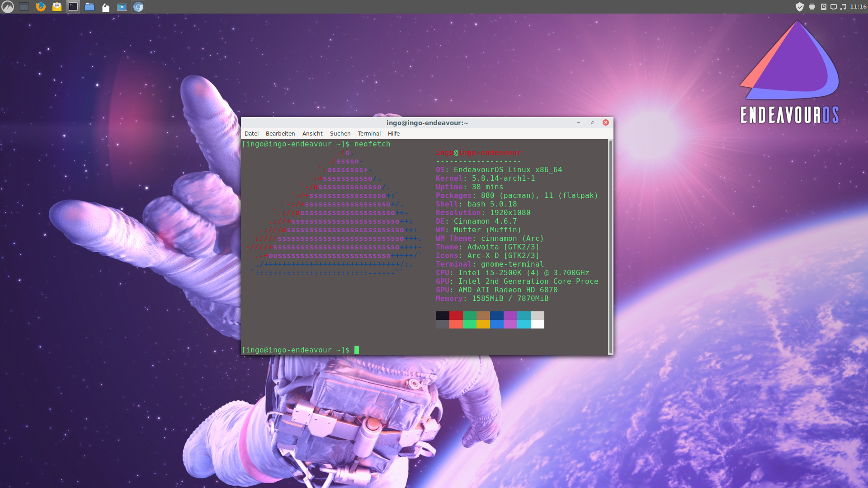This screenshot has height=488, width=868.
Task: Click the removable drives tray icon
Action: click(823, 7)
